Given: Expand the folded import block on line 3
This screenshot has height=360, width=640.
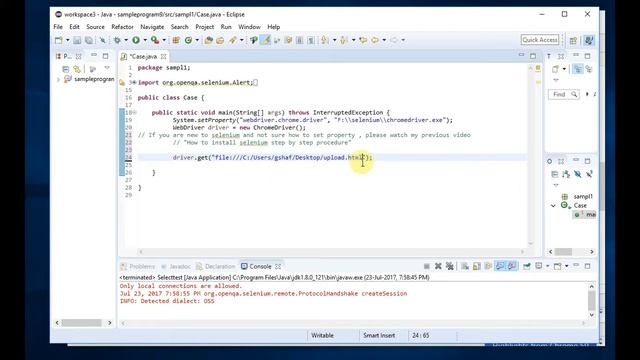Looking at the screenshot, I should tap(134, 82).
